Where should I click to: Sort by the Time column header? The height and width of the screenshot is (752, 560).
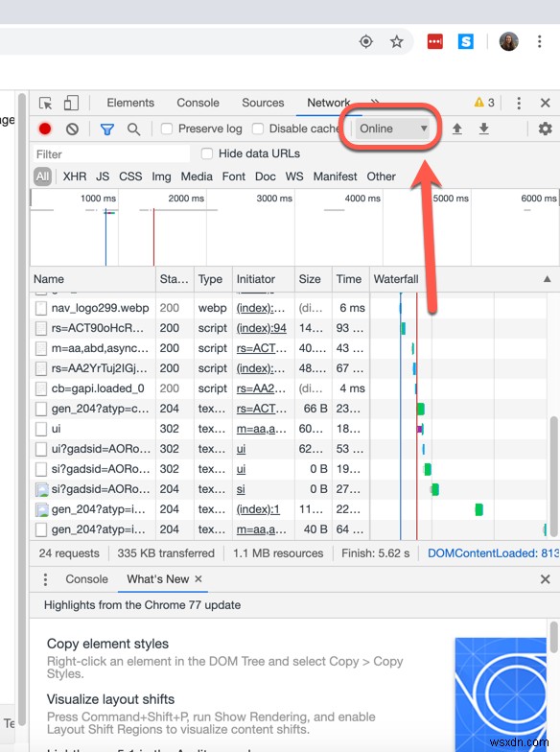pyautogui.click(x=351, y=279)
